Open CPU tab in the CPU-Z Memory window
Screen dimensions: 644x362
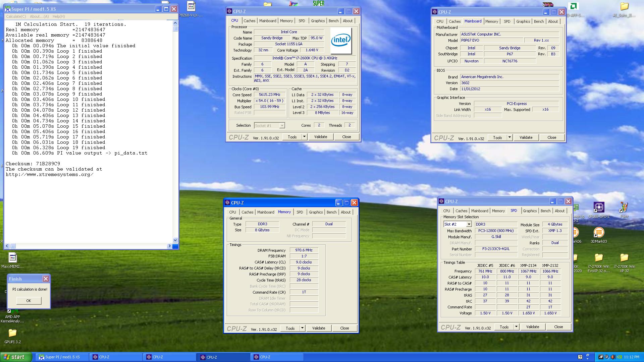tap(232, 212)
